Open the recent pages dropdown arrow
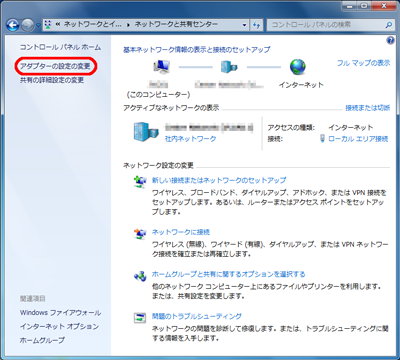The height and width of the screenshot is (360, 400). [38, 25]
